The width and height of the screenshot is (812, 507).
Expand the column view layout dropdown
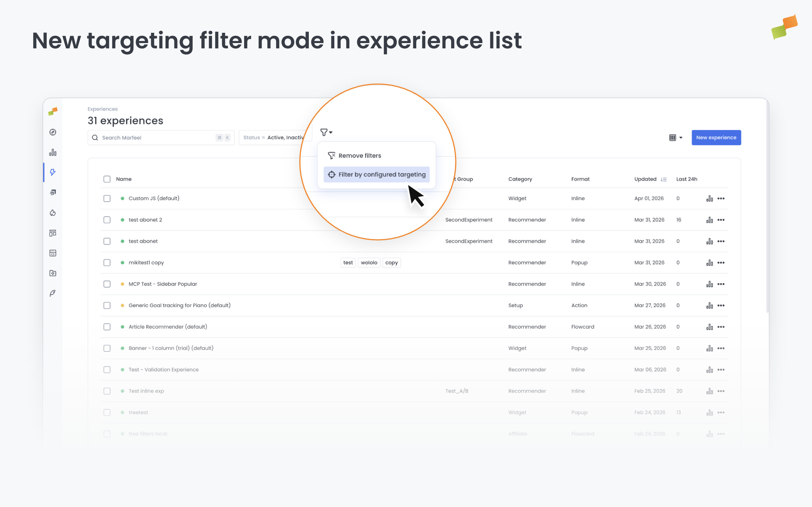(x=675, y=138)
